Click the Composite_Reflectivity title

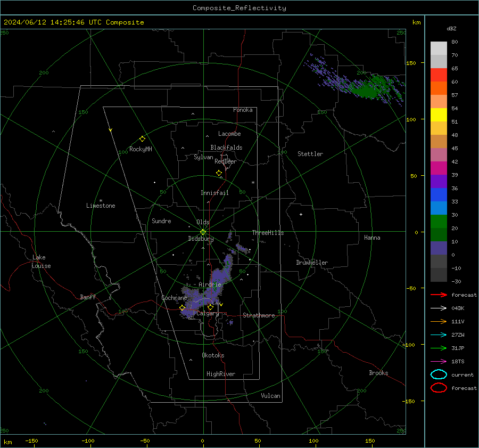(239, 8)
